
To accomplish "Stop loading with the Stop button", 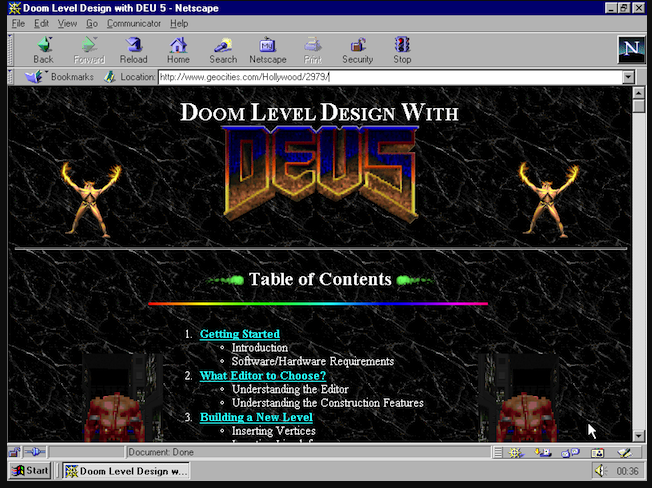I will (402, 50).
